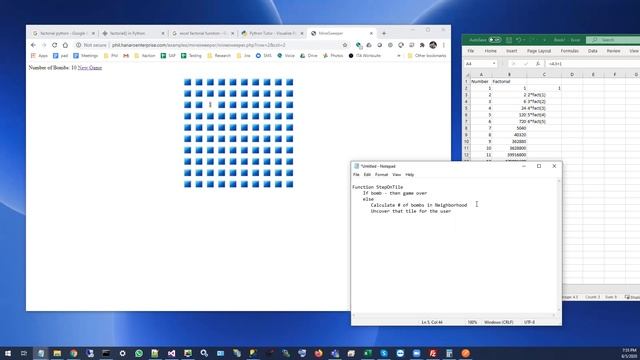The width and height of the screenshot is (640, 360).
Task: Click the Excel Undo arrow
Action: click(x=518, y=40)
